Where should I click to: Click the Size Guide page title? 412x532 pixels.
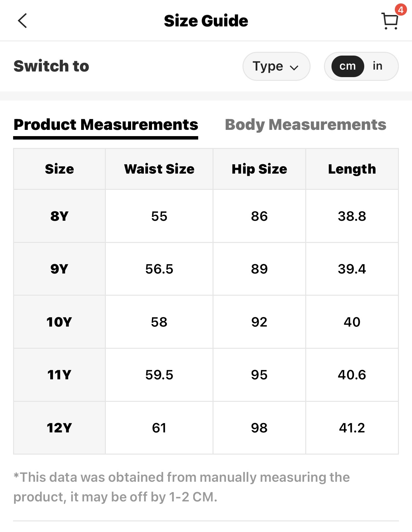(206, 21)
